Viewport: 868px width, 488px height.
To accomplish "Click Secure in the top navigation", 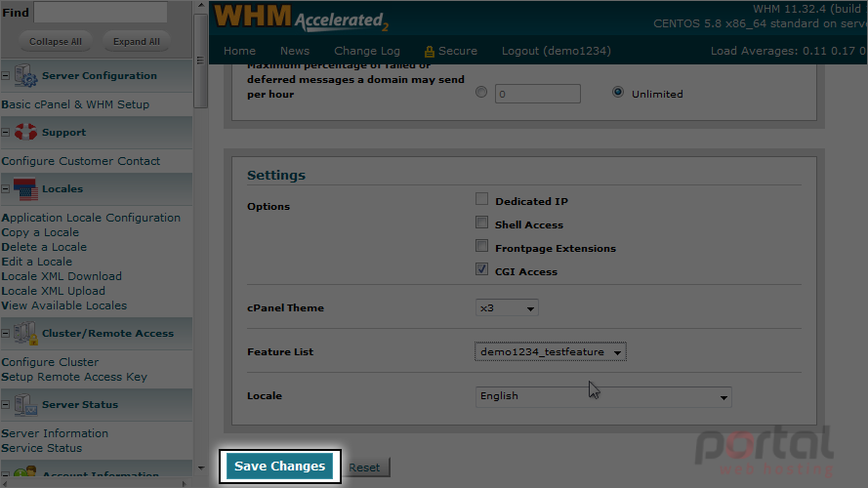I will pos(457,51).
